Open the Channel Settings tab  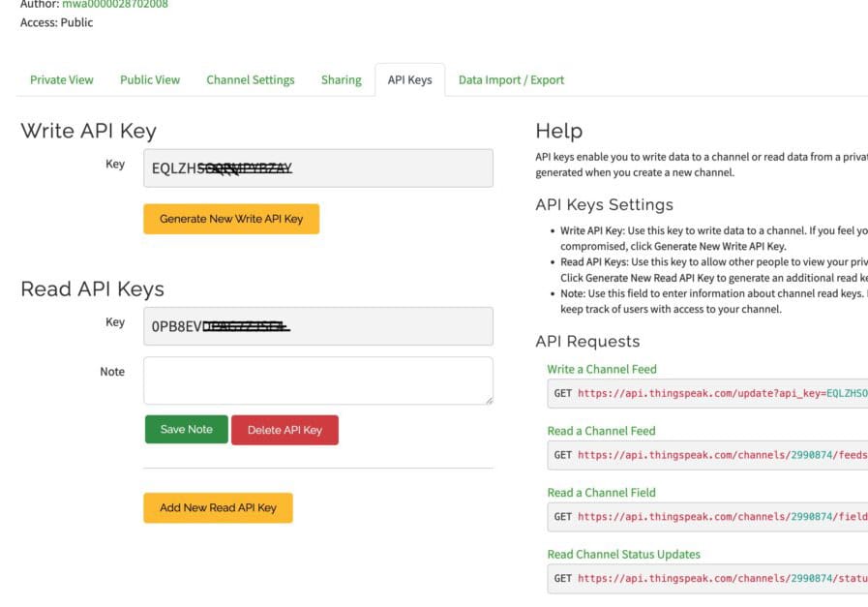coord(250,79)
